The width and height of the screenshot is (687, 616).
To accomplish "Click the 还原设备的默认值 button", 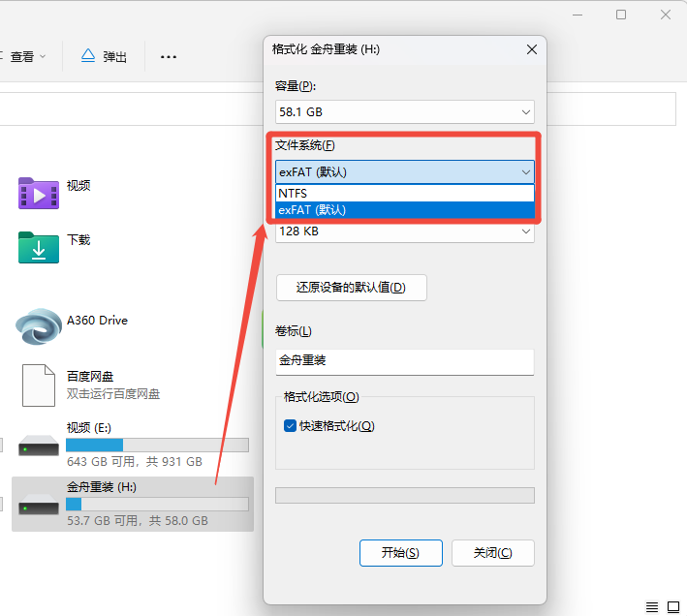I will click(351, 288).
